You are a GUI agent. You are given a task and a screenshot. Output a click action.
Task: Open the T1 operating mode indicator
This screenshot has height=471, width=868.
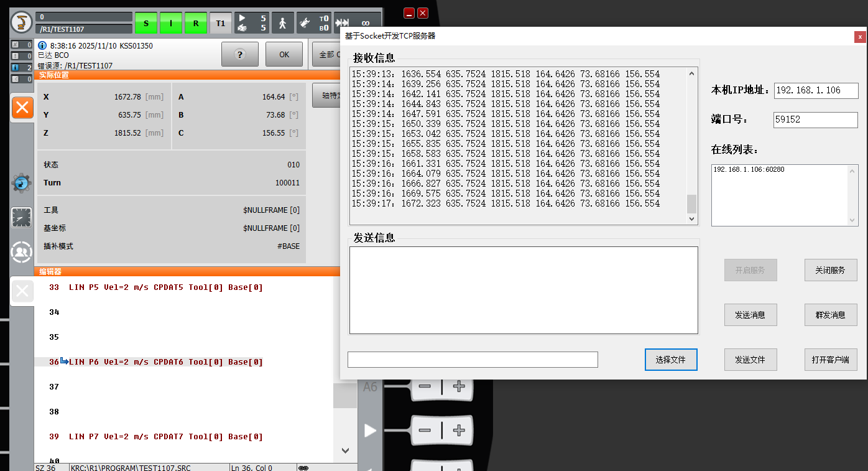(x=221, y=24)
